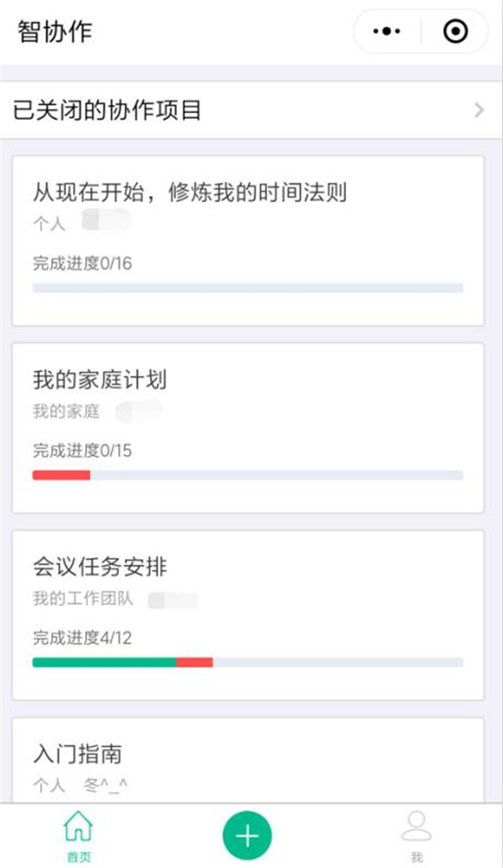This screenshot has width=503, height=868.
Task: Open the profile person icon
Action: tap(416, 825)
